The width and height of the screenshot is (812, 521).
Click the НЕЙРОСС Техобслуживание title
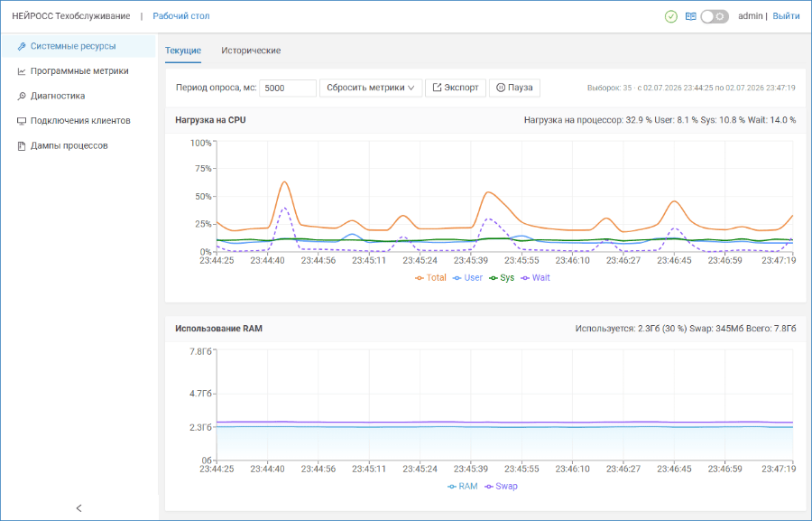[x=71, y=16]
